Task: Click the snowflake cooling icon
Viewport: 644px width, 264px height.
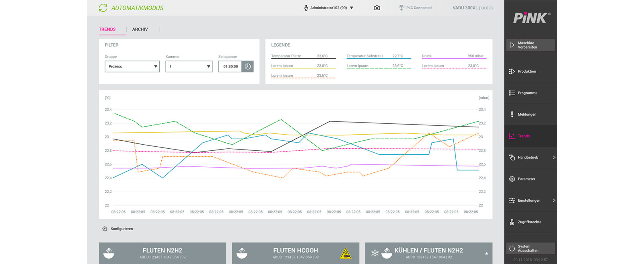Action: (x=374, y=254)
